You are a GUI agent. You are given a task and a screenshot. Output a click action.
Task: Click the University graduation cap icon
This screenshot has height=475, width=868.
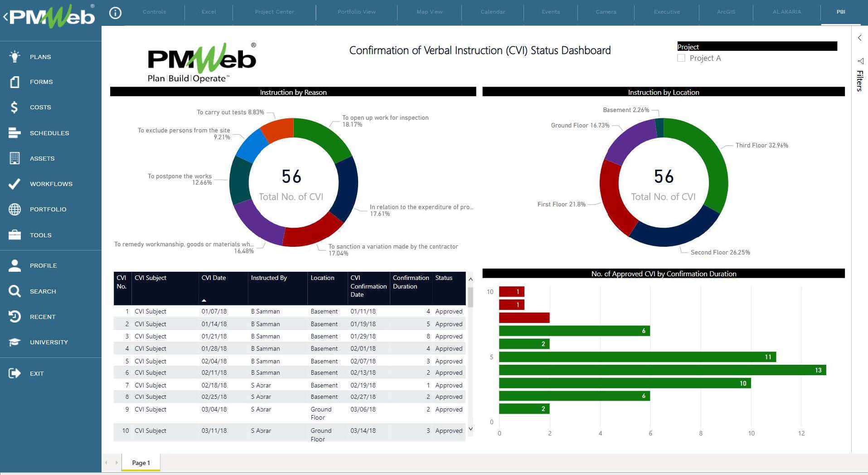pos(15,342)
